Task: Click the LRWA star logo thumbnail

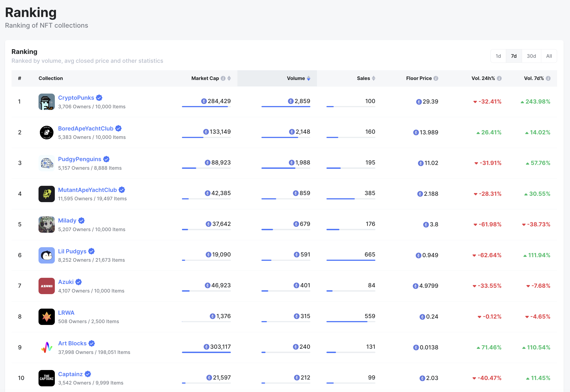Action: click(47, 317)
